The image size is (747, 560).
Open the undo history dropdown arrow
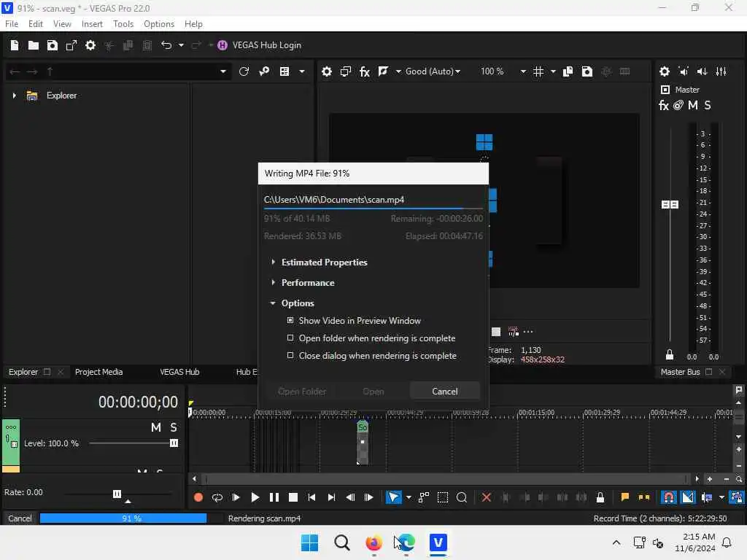(x=181, y=45)
